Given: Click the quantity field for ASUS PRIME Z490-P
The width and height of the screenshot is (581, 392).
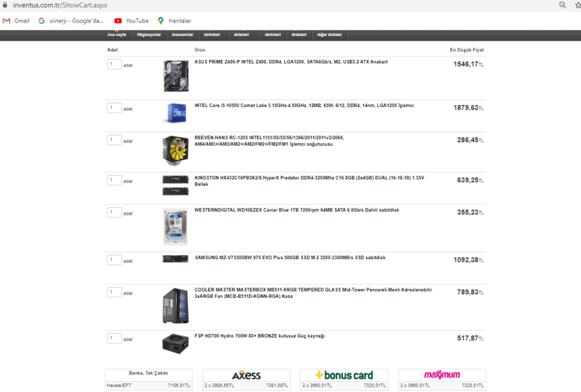Looking at the screenshot, I should point(114,64).
